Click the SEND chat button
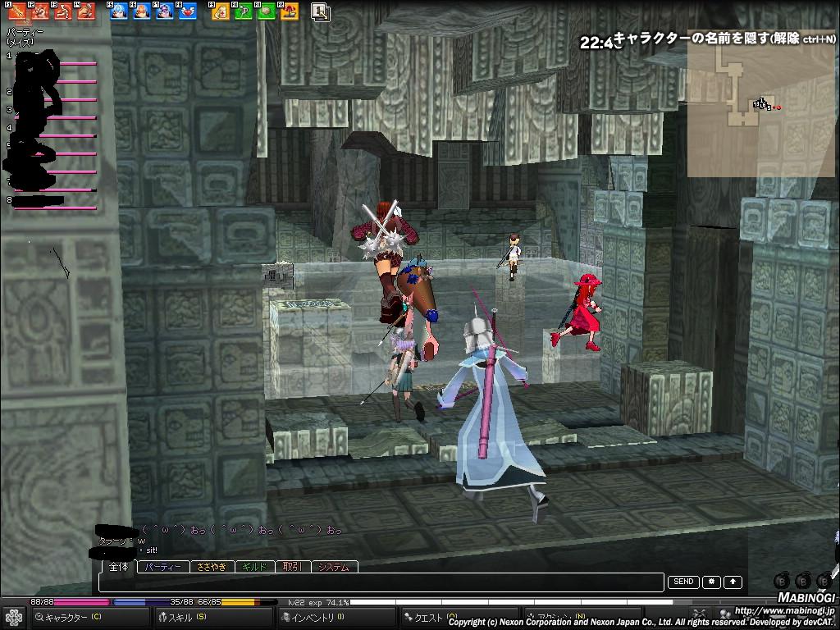This screenshot has height=630, width=840. [x=683, y=582]
